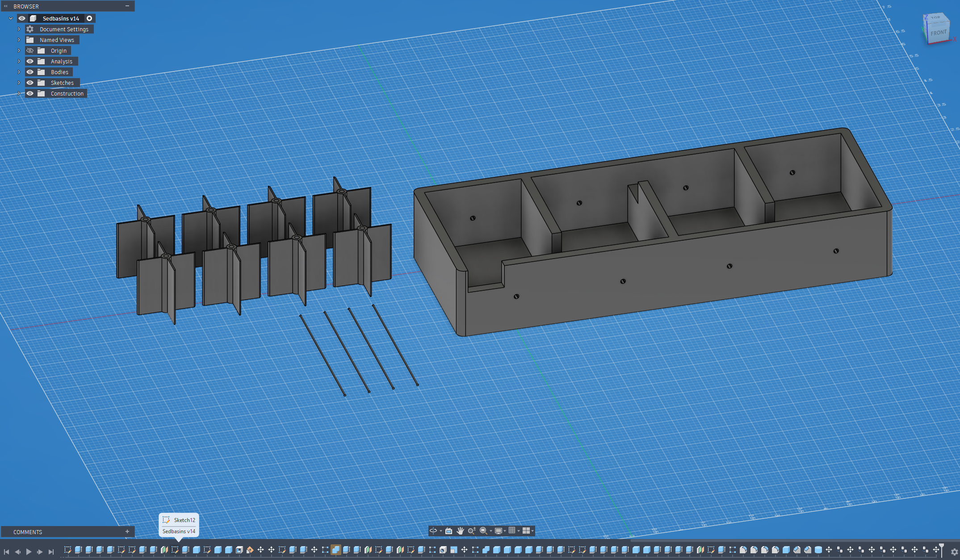The image size is (960, 560).
Task: Collapse the Sedbasins v14 root node
Action: [11, 18]
